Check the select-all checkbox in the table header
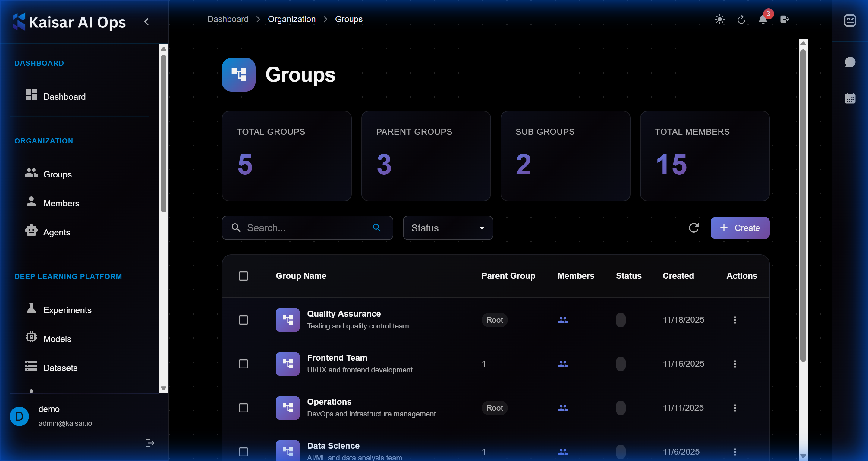 pyautogui.click(x=244, y=276)
